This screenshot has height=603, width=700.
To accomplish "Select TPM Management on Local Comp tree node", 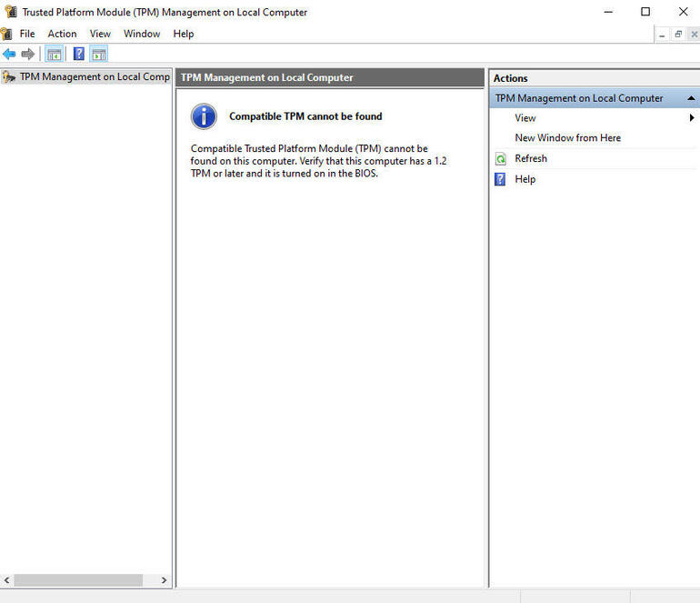I will click(x=86, y=76).
